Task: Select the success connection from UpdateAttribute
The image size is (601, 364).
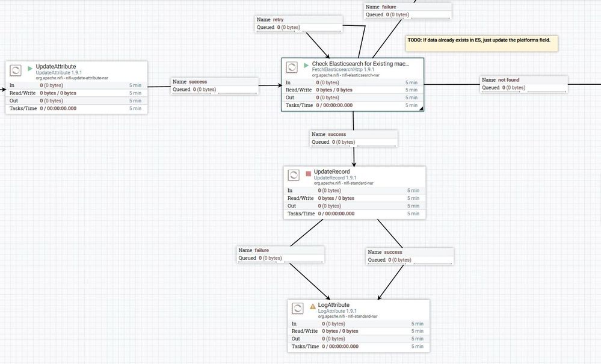Action: click(x=215, y=86)
